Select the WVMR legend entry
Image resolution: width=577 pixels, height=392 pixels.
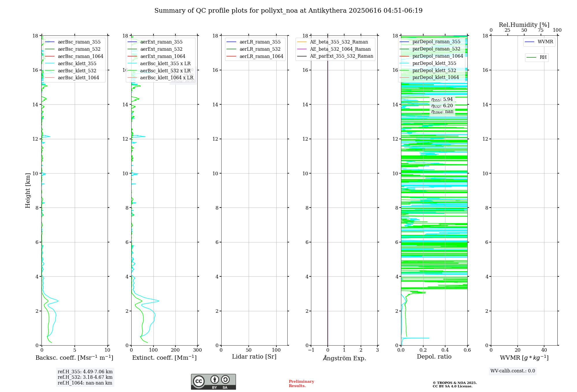(539, 42)
